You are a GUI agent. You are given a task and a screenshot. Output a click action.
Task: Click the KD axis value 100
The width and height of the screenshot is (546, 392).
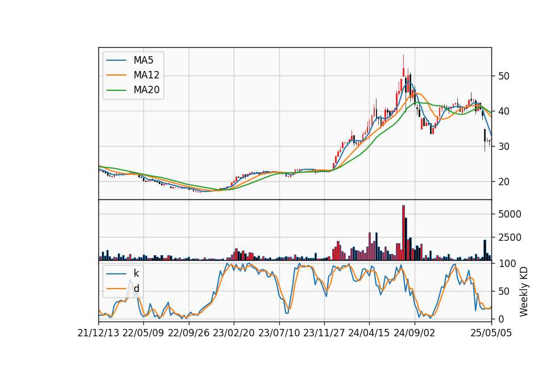(507, 263)
